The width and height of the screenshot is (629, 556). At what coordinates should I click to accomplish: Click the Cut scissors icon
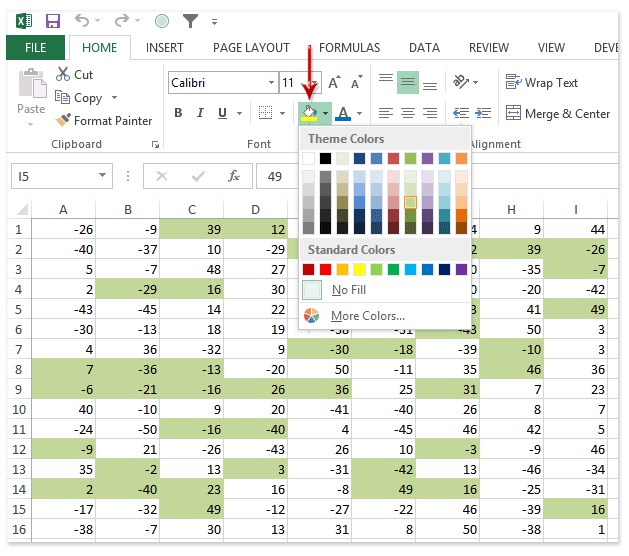coord(63,75)
